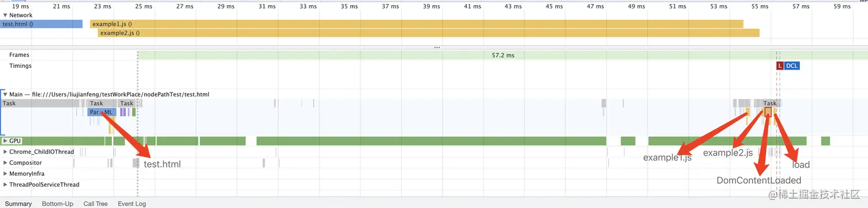Image resolution: width=868 pixels, height=208 pixels.
Task: Click the 39 ms ruler label
Action: tap(431, 6)
